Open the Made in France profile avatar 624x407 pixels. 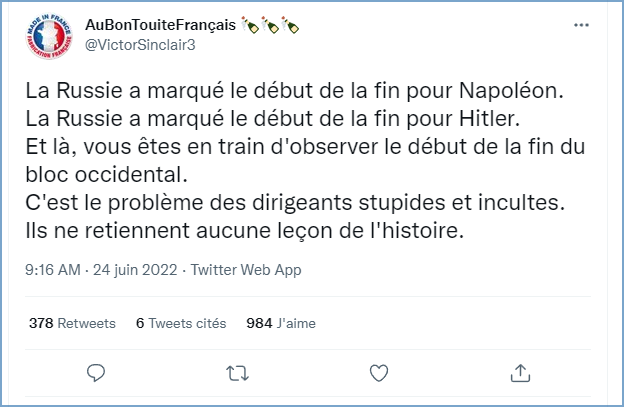click(x=49, y=36)
